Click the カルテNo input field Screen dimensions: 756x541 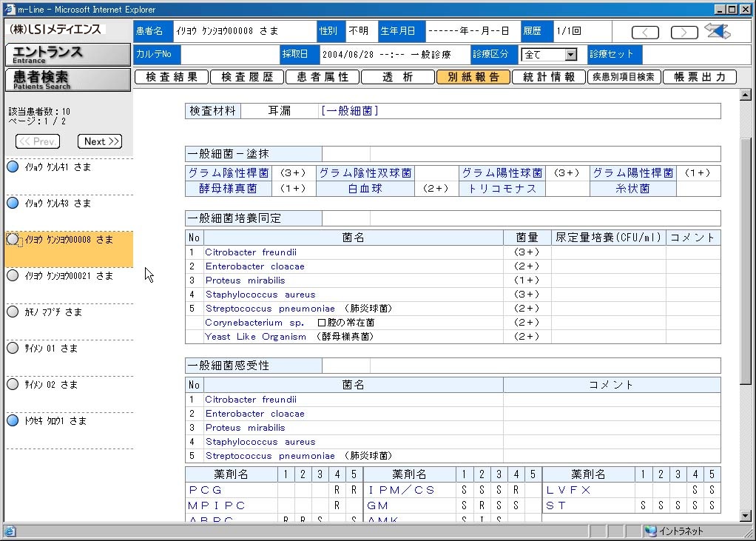click(x=229, y=55)
